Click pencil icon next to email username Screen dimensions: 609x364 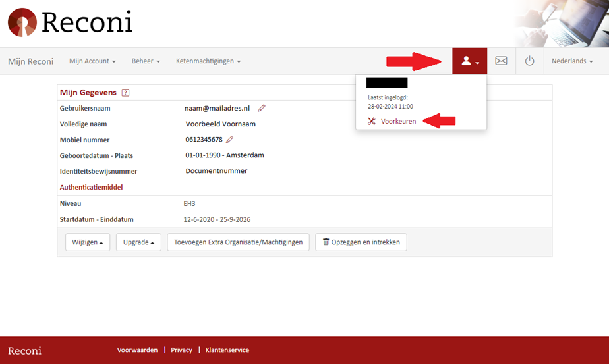[262, 108]
